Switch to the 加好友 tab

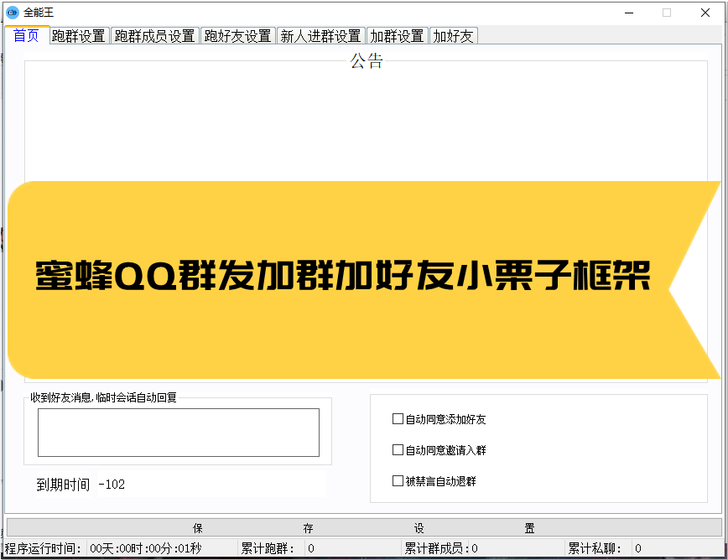453,36
